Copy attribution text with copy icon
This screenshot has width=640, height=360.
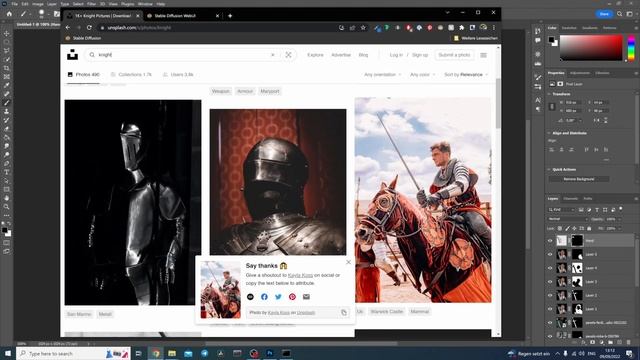click(344, 313)
